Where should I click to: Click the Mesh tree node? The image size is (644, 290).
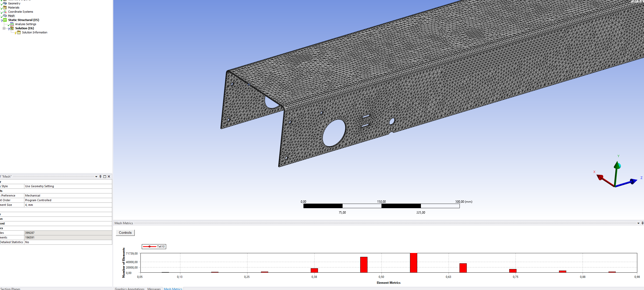coord(11,16)
